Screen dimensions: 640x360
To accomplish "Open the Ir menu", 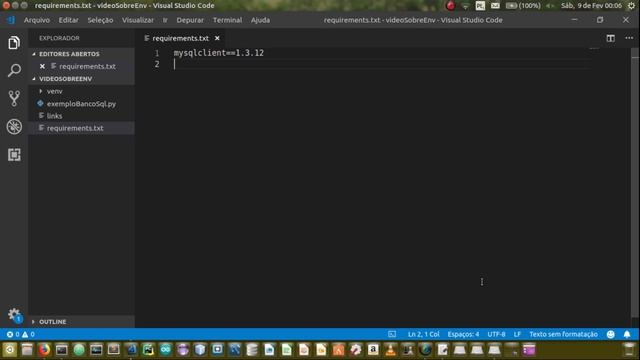I will click(x=165, y=20).
